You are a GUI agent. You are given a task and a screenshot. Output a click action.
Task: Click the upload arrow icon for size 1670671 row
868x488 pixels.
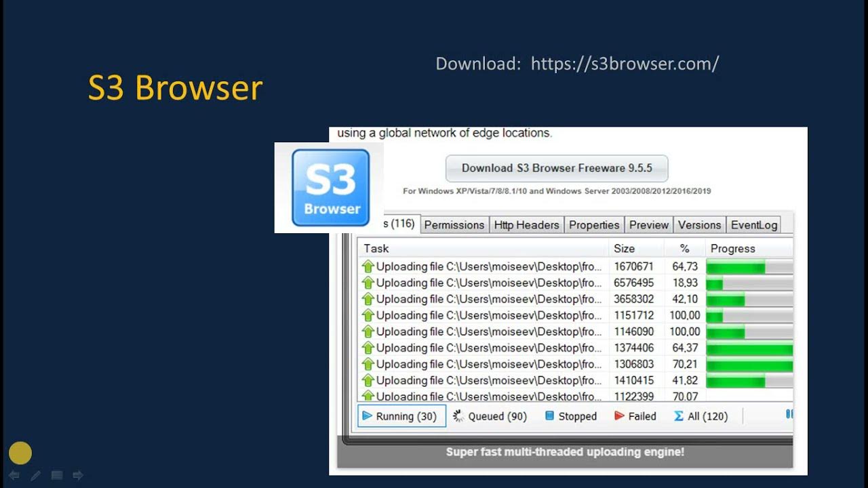(x=368, y=266)
